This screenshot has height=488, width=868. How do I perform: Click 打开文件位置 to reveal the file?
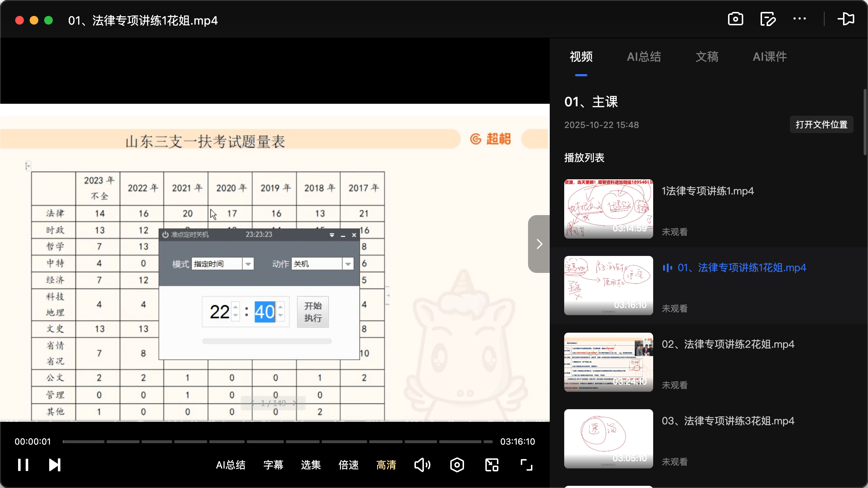click(x=821, y=124)
